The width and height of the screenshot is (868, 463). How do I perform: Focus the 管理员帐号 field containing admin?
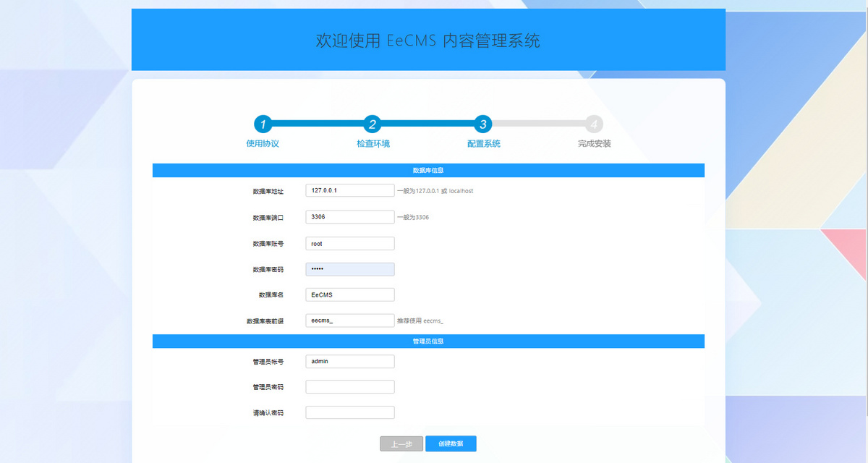[350, 361]
